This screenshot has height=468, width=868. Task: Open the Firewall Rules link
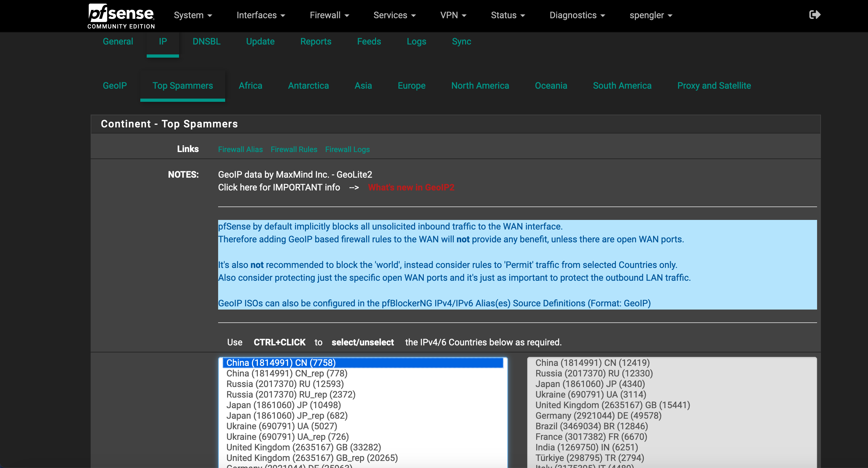click(x=293, y=149)
